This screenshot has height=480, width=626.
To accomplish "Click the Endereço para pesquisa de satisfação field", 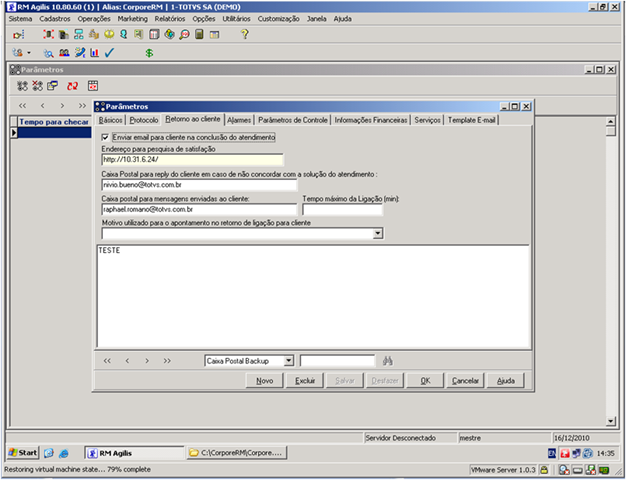I will 192,160.
